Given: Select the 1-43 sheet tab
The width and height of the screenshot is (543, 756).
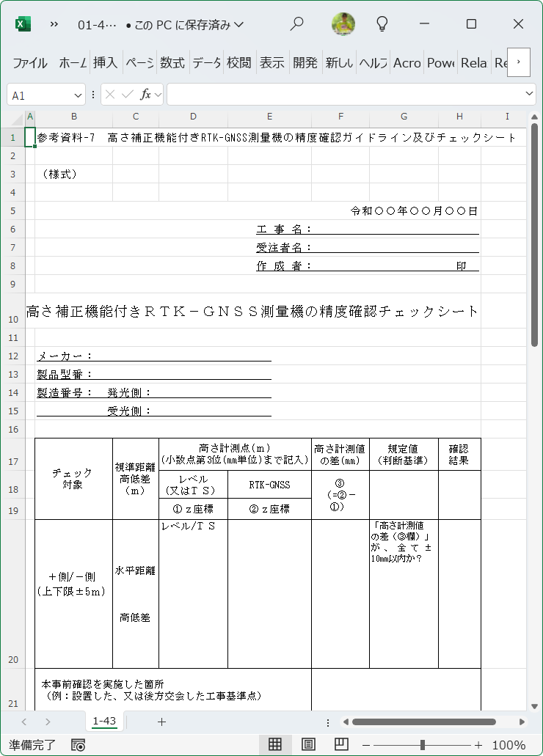Looking at the screenshot, I should [104, 722].
